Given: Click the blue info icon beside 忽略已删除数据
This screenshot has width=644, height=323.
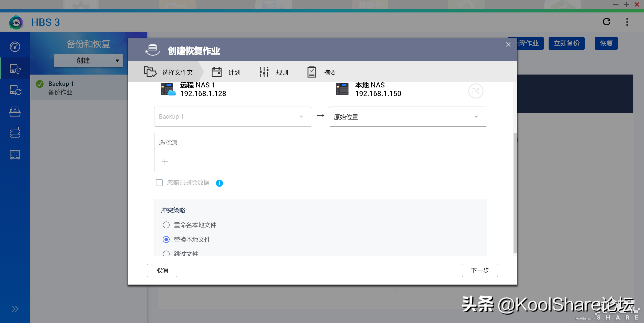Looking at the screenshot, I should pos(219,183).
